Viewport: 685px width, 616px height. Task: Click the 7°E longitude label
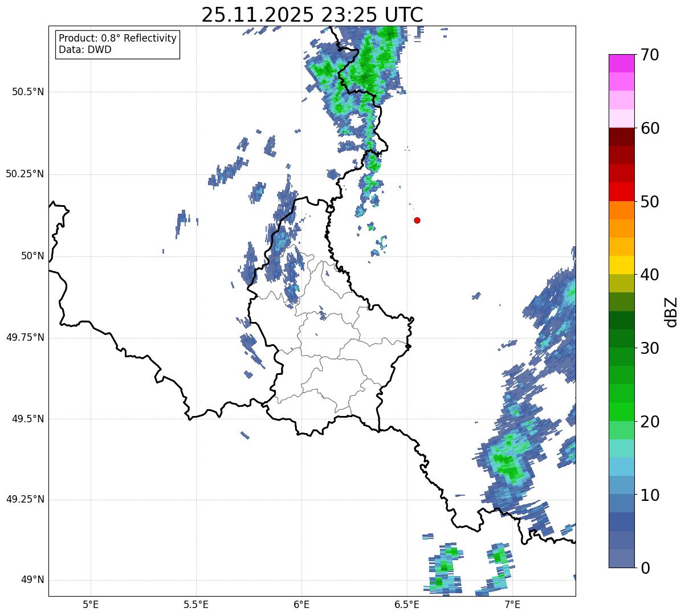[512, 604]
